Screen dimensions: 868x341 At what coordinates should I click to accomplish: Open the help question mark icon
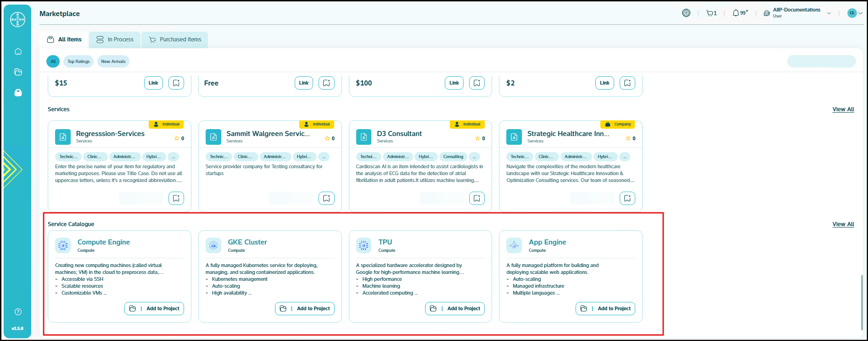[x=18, y=312]
